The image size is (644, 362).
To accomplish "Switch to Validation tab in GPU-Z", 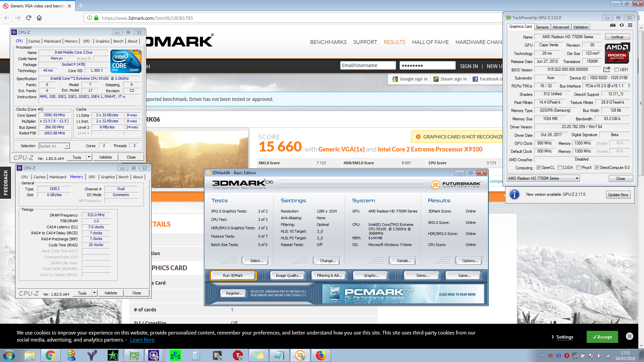I will point(581,27).
